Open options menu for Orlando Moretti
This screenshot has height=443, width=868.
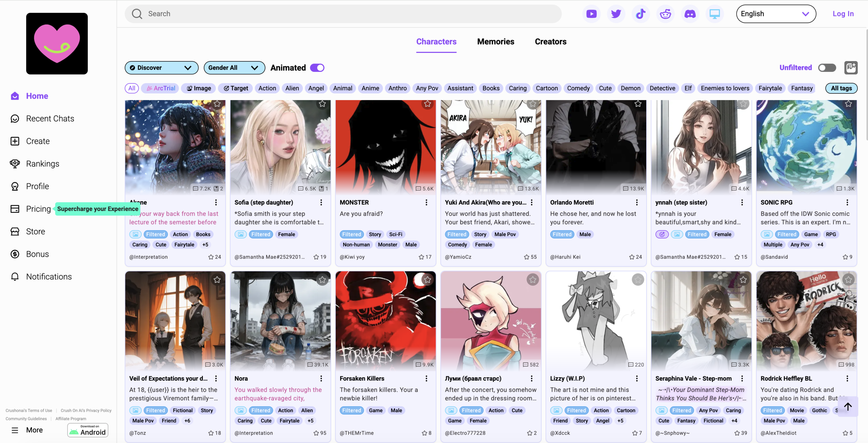[x=637, y=203]
